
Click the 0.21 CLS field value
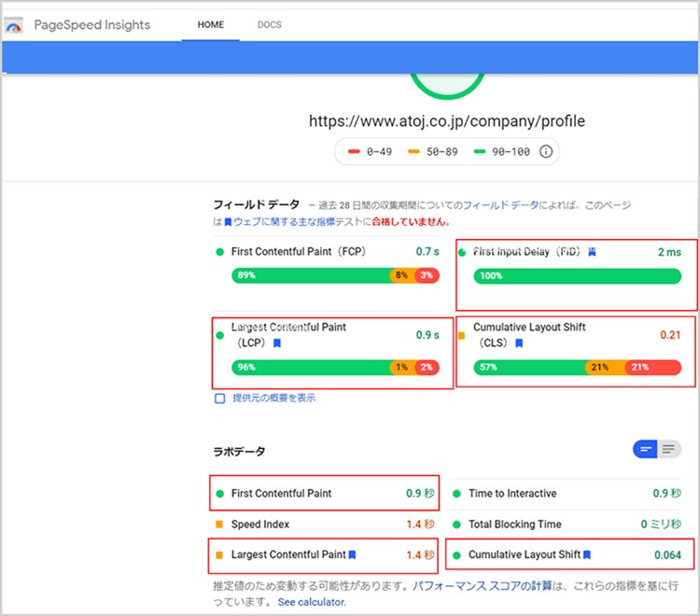tap(670, 335)
